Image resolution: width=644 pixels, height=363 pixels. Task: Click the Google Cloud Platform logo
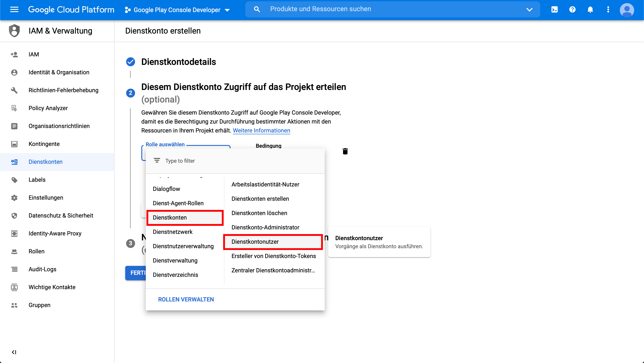point(71,9)
